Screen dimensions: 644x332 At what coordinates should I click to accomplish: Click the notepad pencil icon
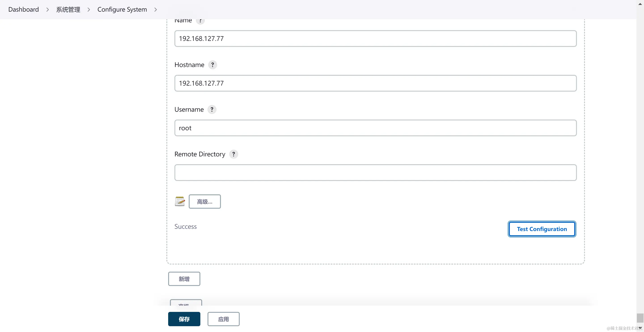180,201
